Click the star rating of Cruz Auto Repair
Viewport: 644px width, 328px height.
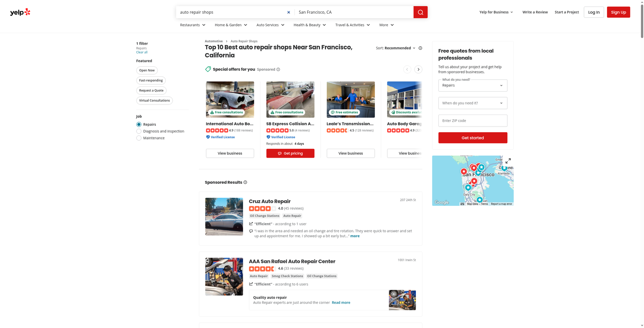262,209
